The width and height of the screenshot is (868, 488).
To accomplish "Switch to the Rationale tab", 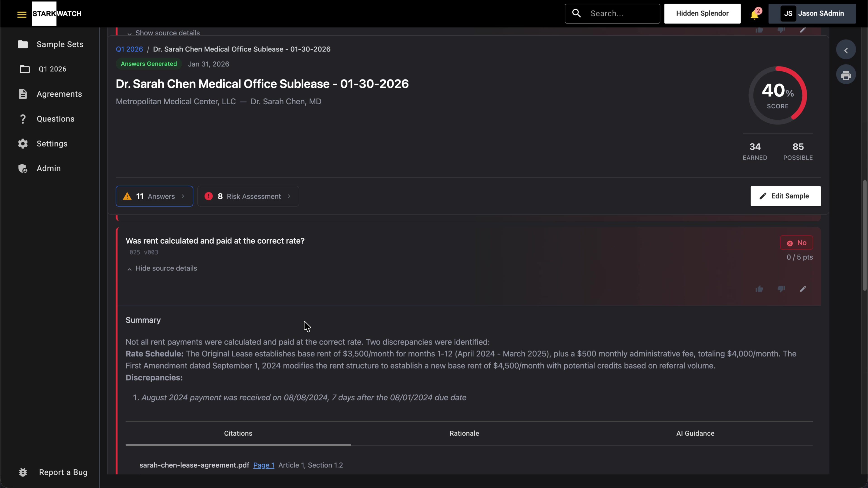I will tap(464, 434).
